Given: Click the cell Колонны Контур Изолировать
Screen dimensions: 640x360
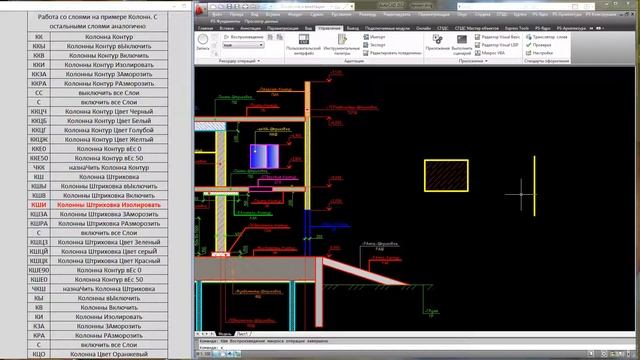Looking at the screenshot, I should coord(109,65).
